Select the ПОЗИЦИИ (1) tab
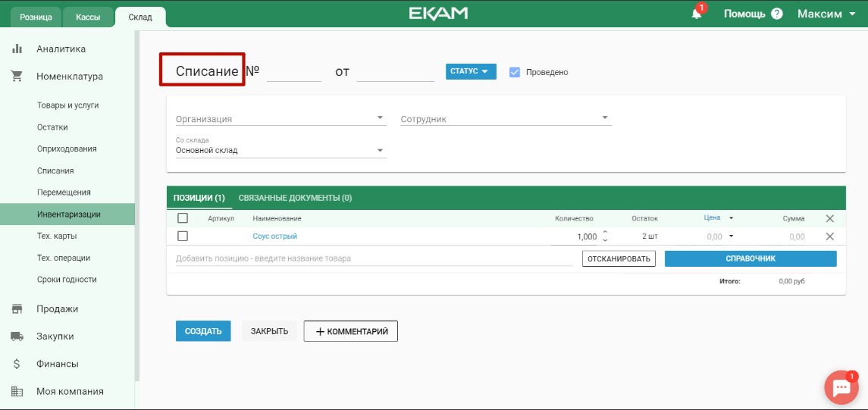This screenshot has height=410, width=868. 199,198
